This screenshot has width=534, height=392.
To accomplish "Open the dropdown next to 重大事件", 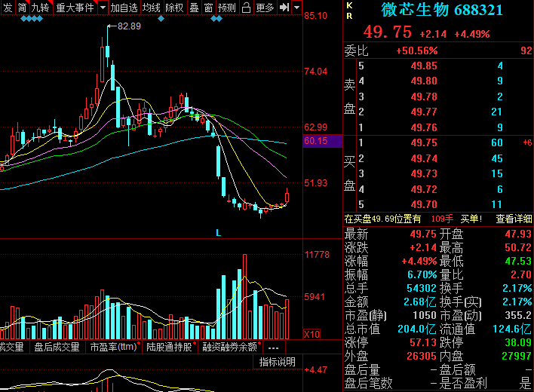I will pos(103,8).
